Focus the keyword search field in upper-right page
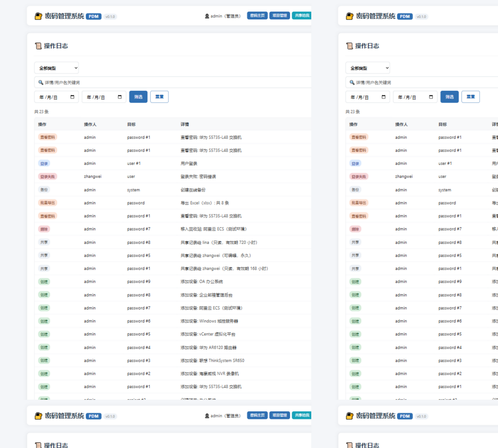The height and width of the screenshot is (448, 498). [x=422, y=82]
